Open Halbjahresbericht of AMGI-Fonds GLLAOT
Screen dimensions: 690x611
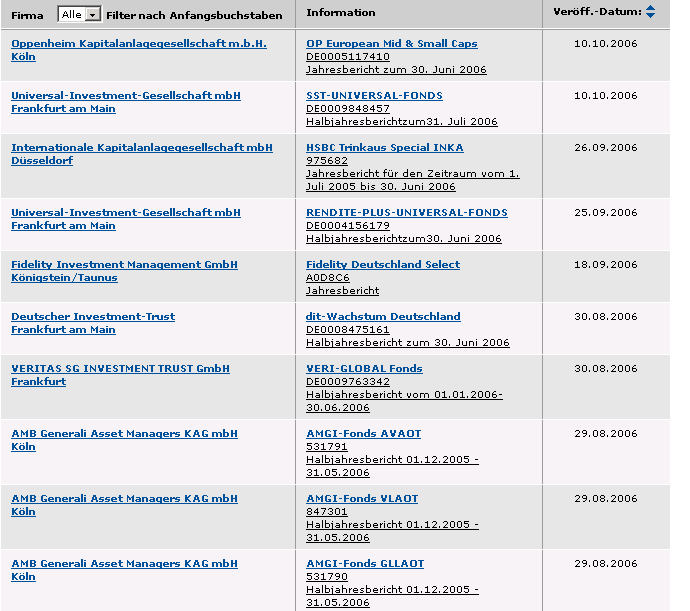tap(393, 596)
